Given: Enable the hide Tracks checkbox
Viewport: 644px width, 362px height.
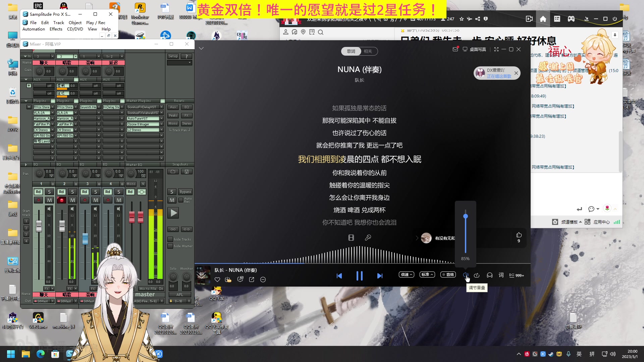Looking at the screenshot, I should (170, 239).
